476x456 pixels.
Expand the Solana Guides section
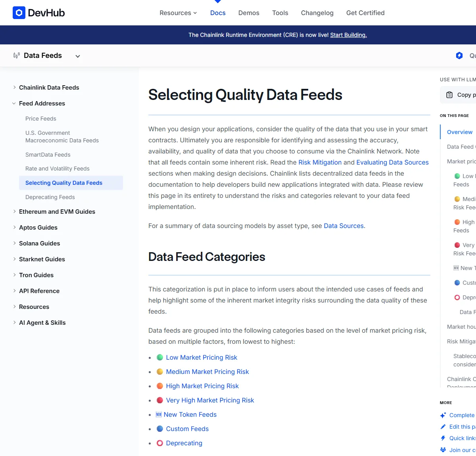[x=15, y=243]
